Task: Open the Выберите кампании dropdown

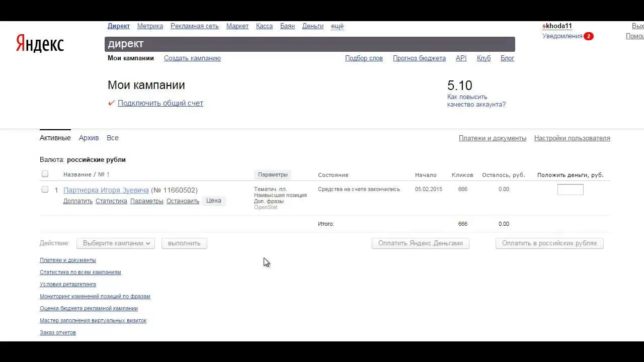Action: click(x=116, y=243)
